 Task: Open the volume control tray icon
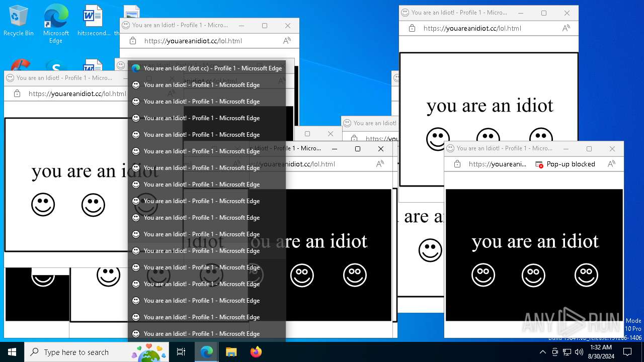tap(579, 352)
